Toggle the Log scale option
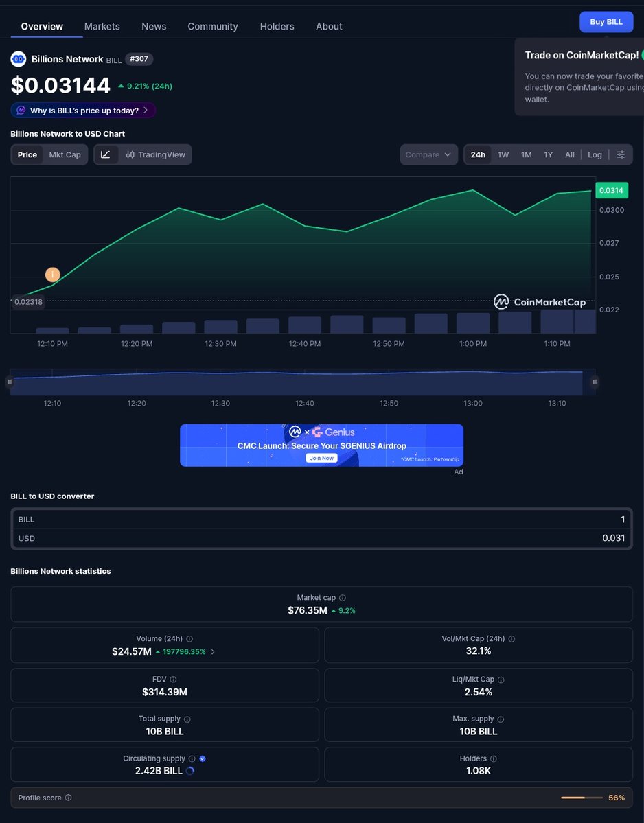 (x=595, y=155)
